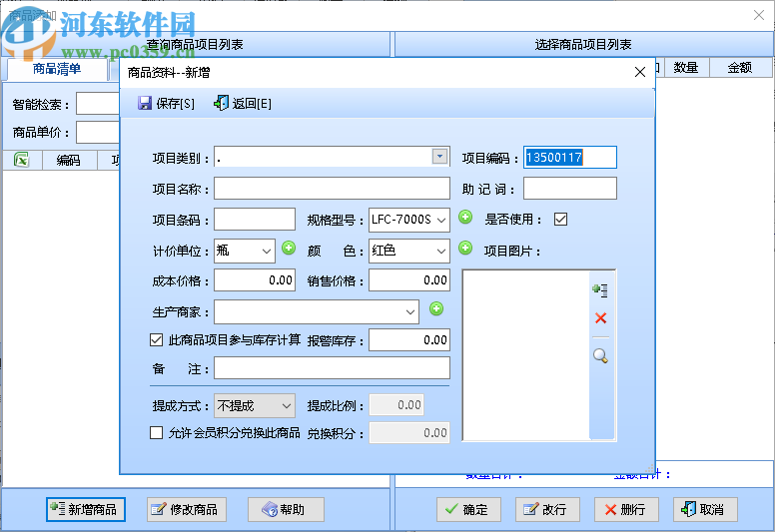
Task: Click the Save [S] toolbar button
Action: [x=166, y=103]
